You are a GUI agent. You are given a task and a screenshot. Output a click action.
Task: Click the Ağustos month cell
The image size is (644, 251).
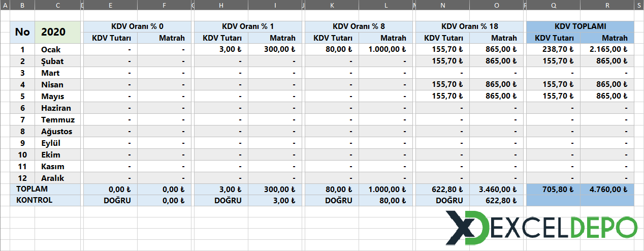[x=57, y=132]
